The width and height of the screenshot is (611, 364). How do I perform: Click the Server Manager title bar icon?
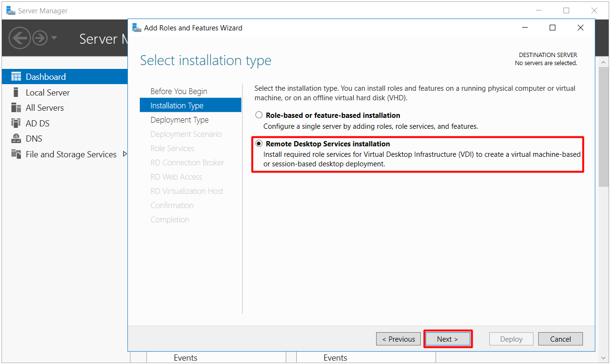point(10,10)
